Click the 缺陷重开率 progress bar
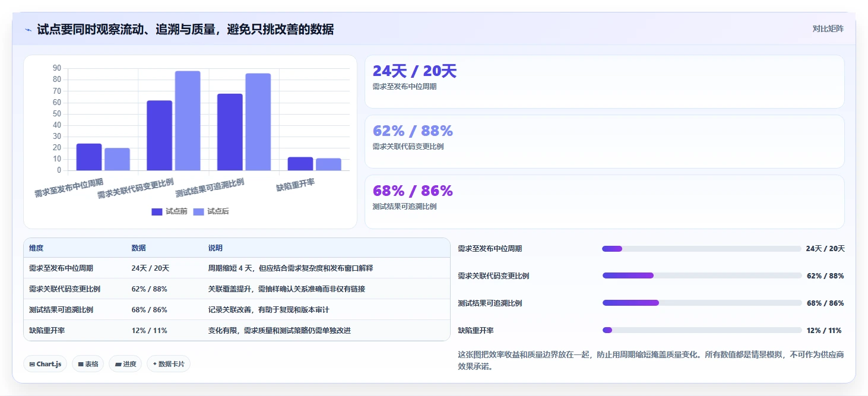Screen dimensions: 868x396 pos(702,330)
